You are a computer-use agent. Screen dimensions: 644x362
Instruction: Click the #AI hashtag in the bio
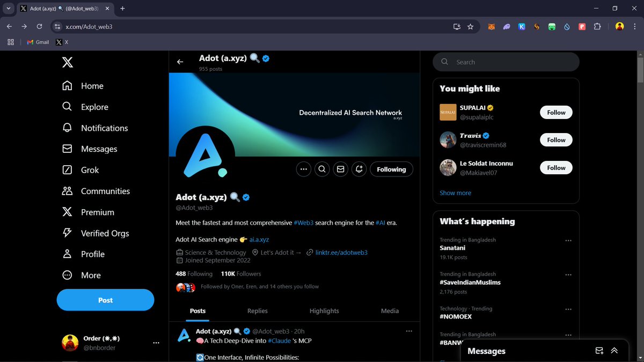click(x=380, y=222)
